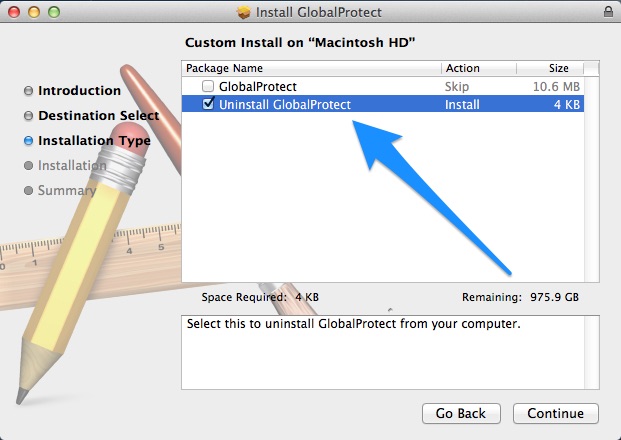
Task: Click the pane divider grip below Space Required
Action: (390, 310)
